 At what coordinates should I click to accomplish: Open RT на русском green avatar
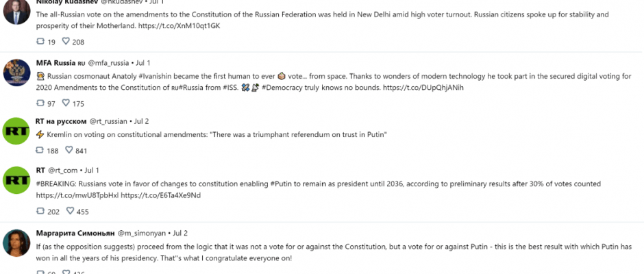tap(17, 131)
